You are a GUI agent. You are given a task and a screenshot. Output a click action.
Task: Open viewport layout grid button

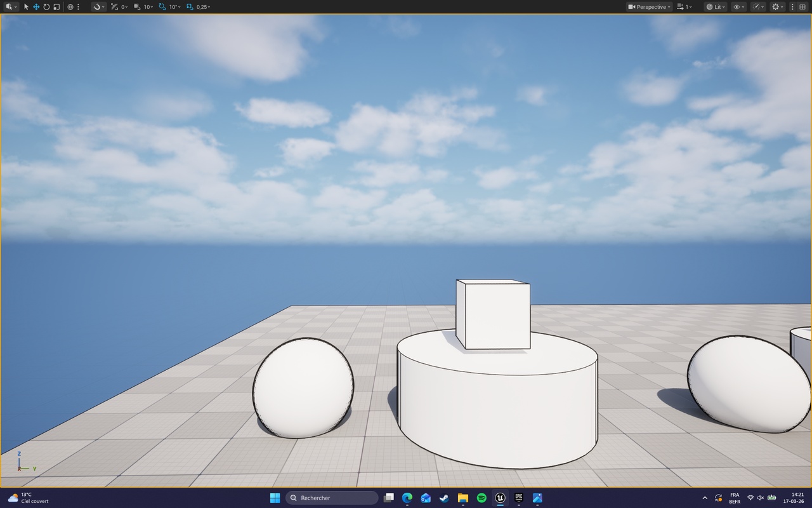(802, 6)
